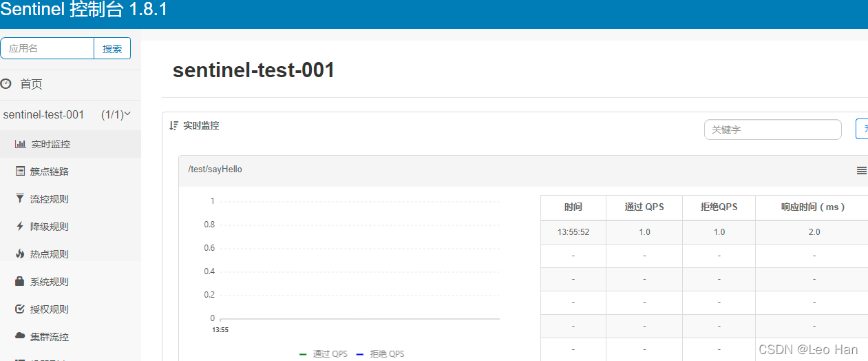Click the 响应时间(ms) column header

click(812, 207)
